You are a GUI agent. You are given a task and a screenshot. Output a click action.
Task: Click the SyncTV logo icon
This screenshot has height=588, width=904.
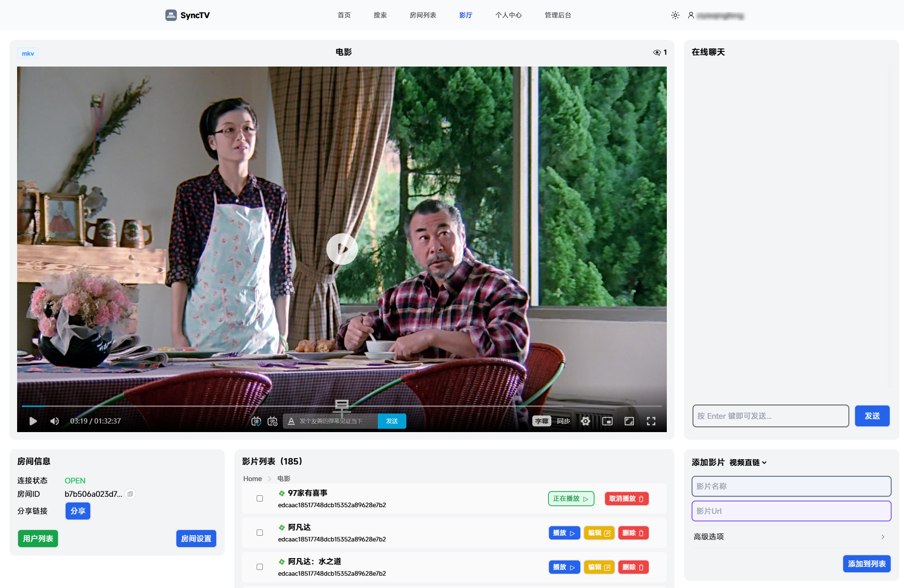[x=171, y=15]
